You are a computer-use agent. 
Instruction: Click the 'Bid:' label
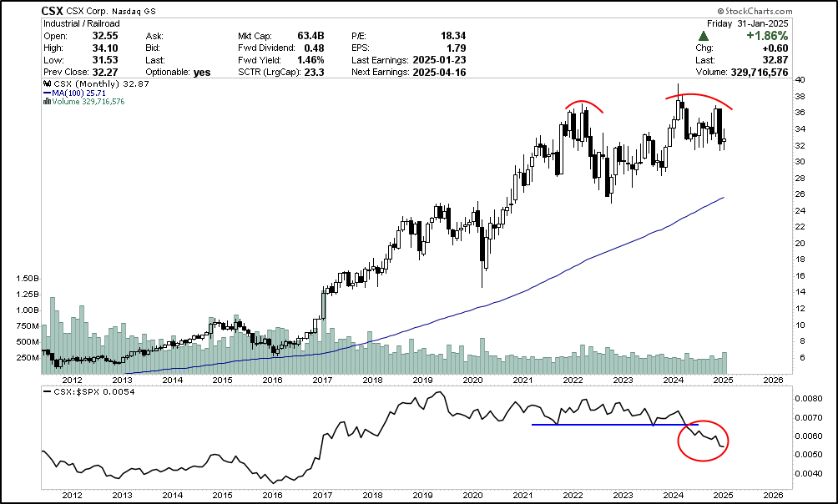(x=154, y=48)
